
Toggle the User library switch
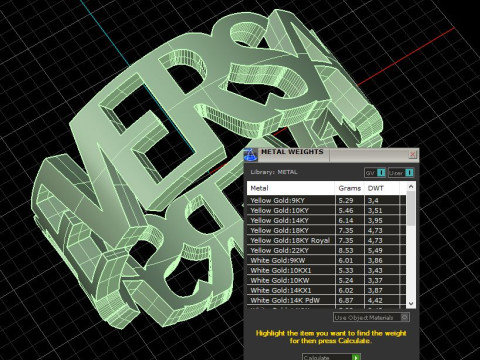point(401,173)
